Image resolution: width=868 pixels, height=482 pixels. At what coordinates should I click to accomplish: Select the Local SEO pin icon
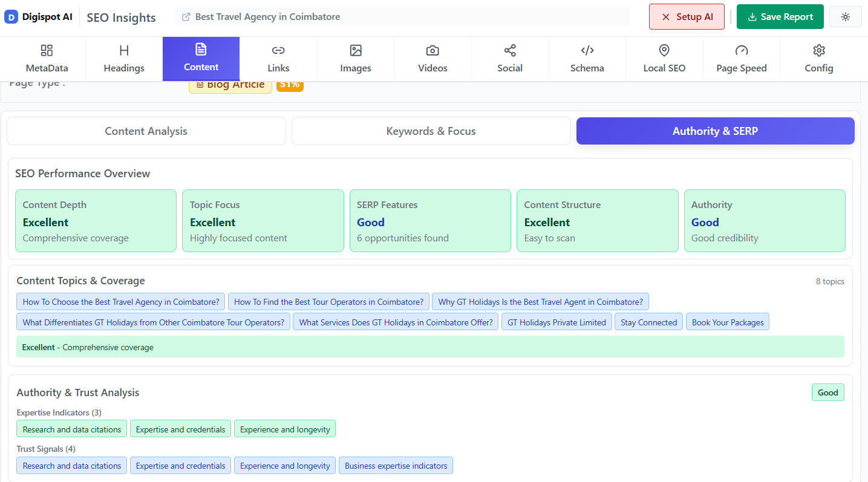coord(664,51)
